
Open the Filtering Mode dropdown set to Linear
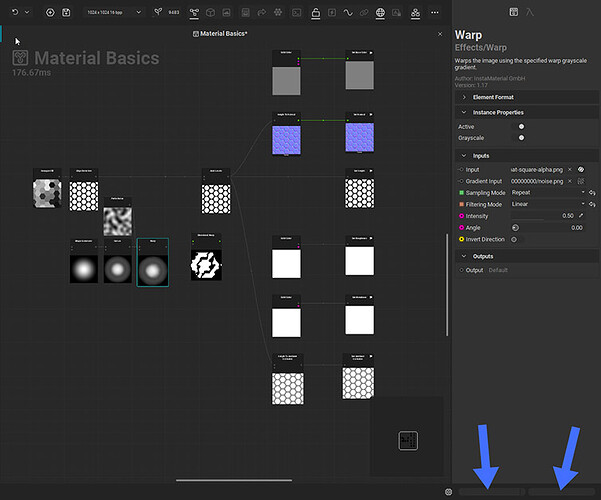click(x=546, y=204)
